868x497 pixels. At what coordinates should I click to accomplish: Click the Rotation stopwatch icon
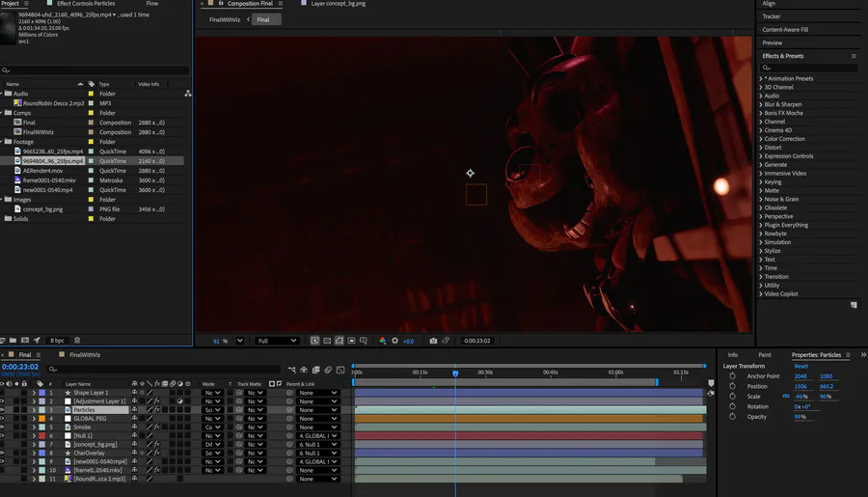tap(732, 406)
